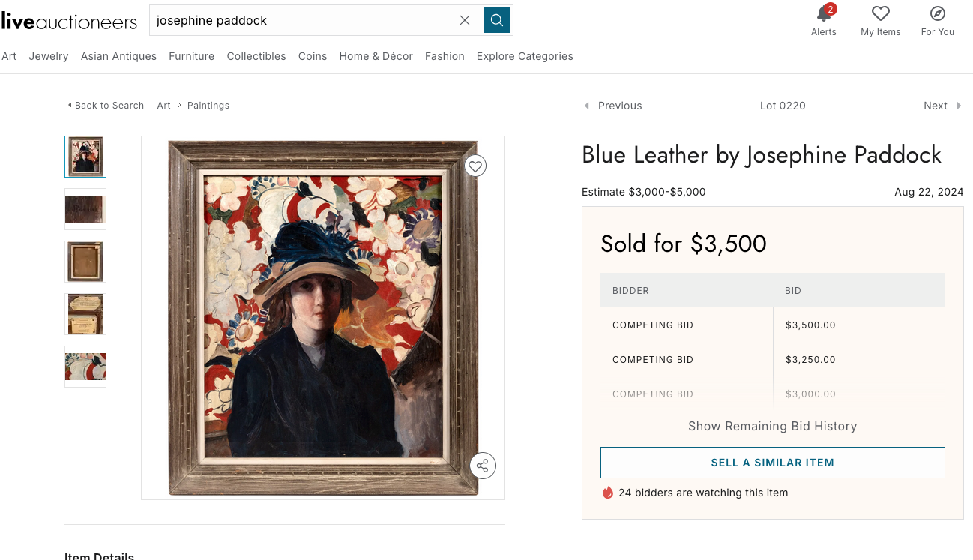Click the josephine paddock search field

tap(300, 20)
